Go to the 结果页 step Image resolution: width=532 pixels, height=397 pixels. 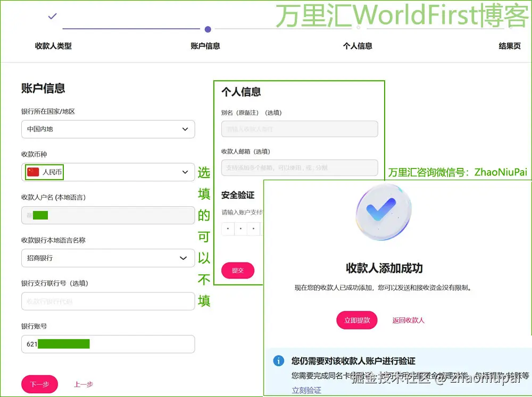tap(509, 46)
